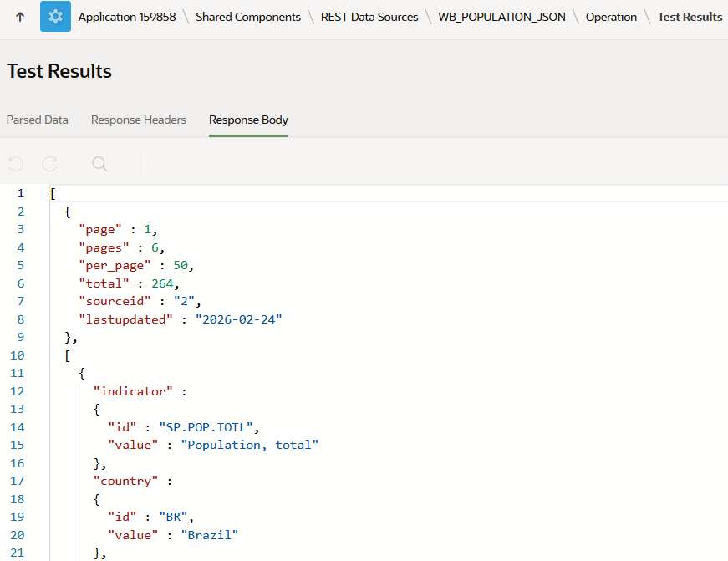728x561 pixels.
Task: Click line number 1 in the editor
Action: 21,193
